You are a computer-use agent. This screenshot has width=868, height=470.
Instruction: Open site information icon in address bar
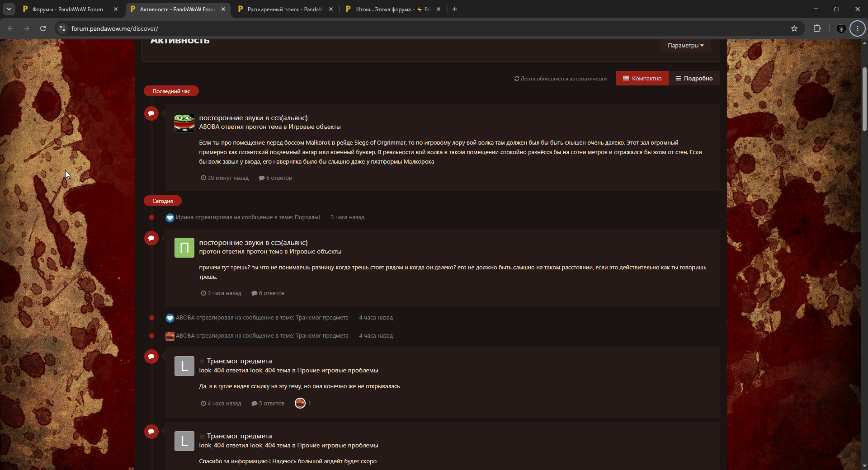tap(62, 28)
